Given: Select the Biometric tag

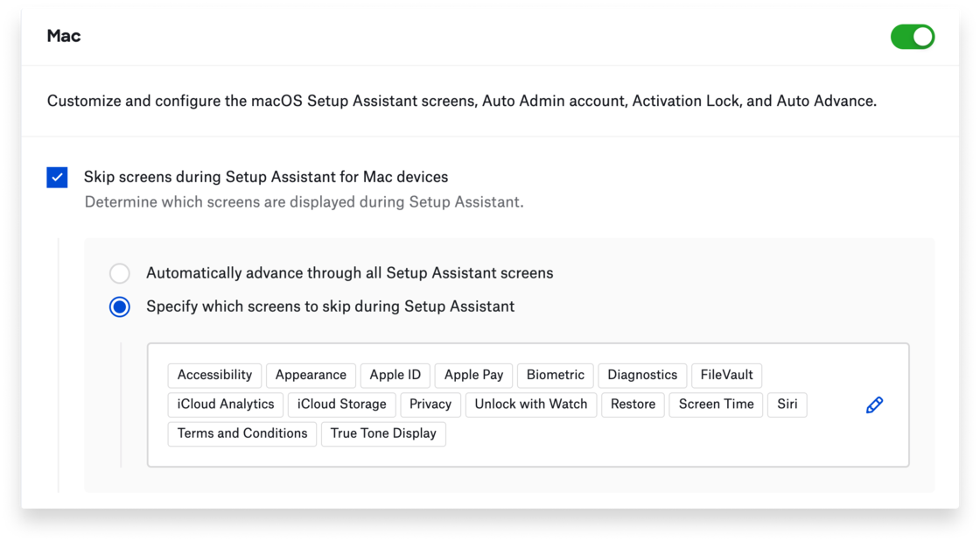Looking at the screenshot, I should pyautogui.click(x=555, y=375).
